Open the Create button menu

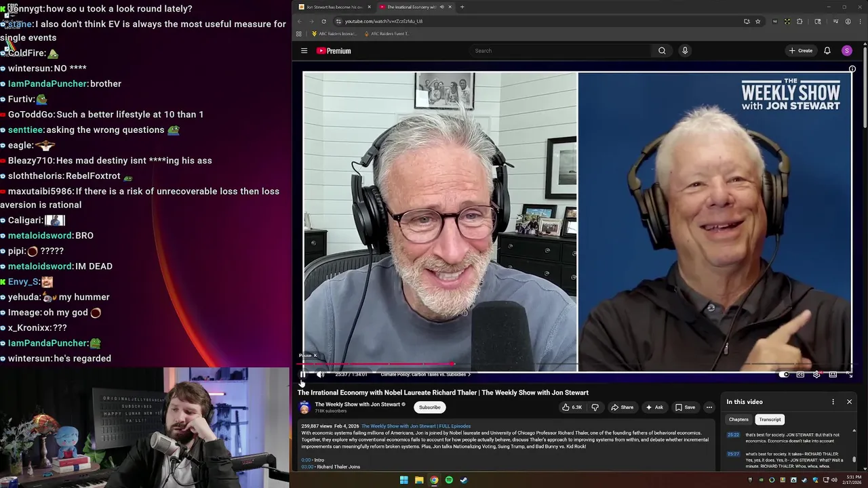tap(800, 51)
